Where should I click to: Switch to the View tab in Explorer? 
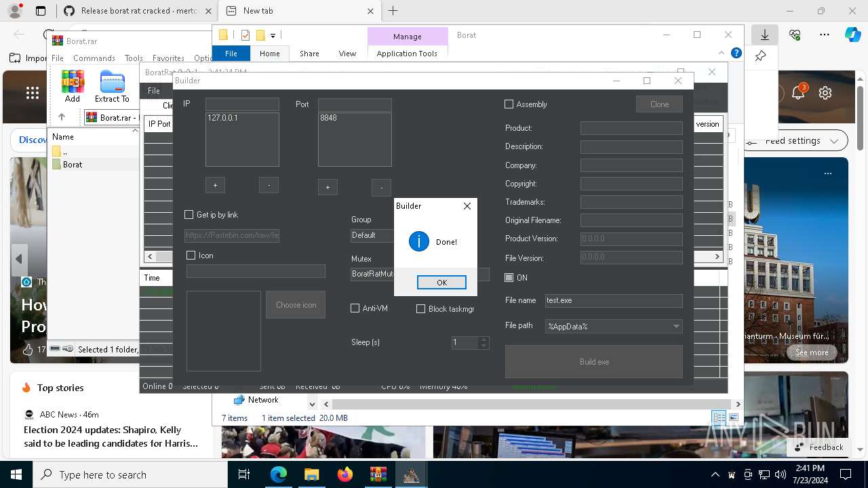[x=347, y=54]
